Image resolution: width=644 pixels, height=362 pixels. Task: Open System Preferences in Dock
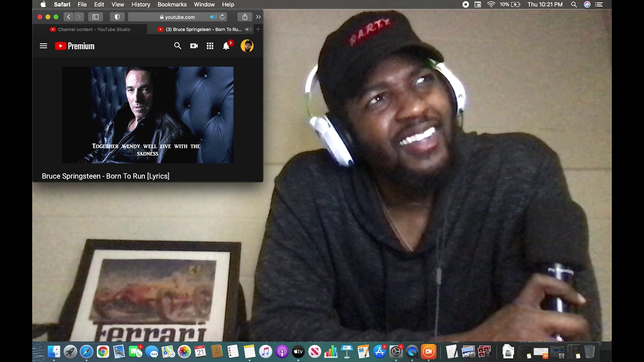click(396, 352)
